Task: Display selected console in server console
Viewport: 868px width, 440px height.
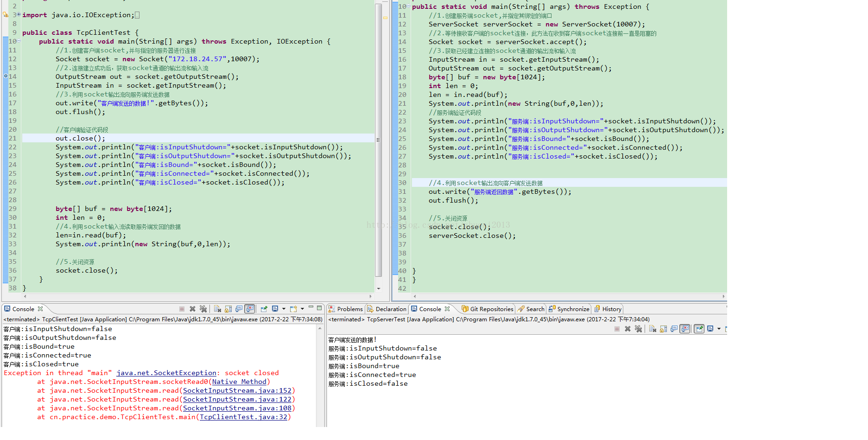Action: pyautogui.click(x=710, y=329)
